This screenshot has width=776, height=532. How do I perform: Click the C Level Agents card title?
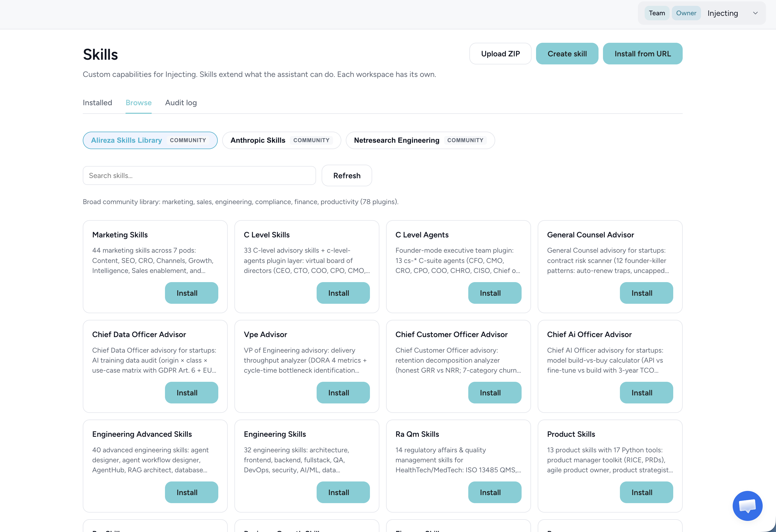422,235
